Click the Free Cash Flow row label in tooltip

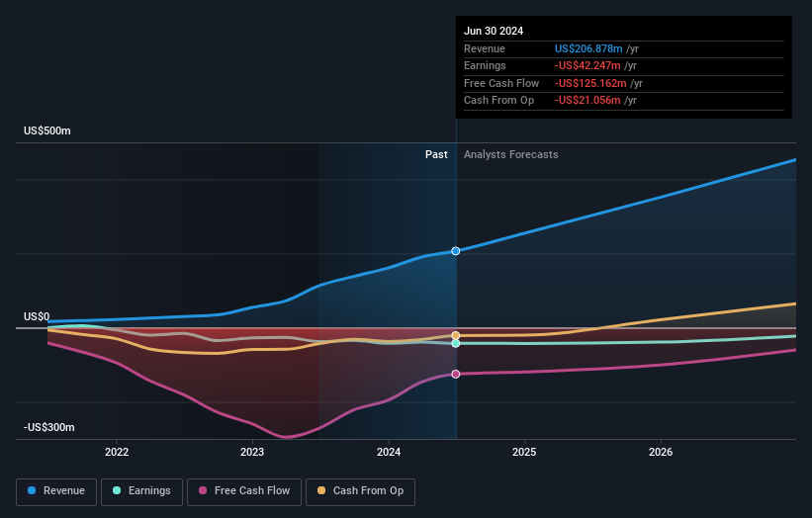coord(501,83)
